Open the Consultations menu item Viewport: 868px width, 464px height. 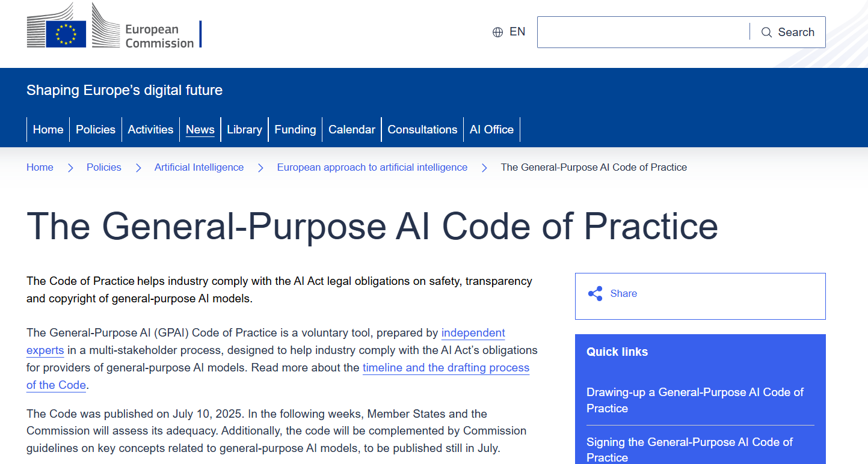[x=422, y=129]
